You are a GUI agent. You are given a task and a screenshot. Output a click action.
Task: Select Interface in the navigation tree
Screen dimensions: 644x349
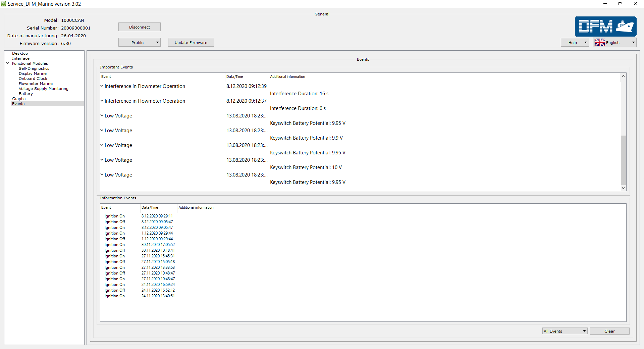tap(21, 58)
